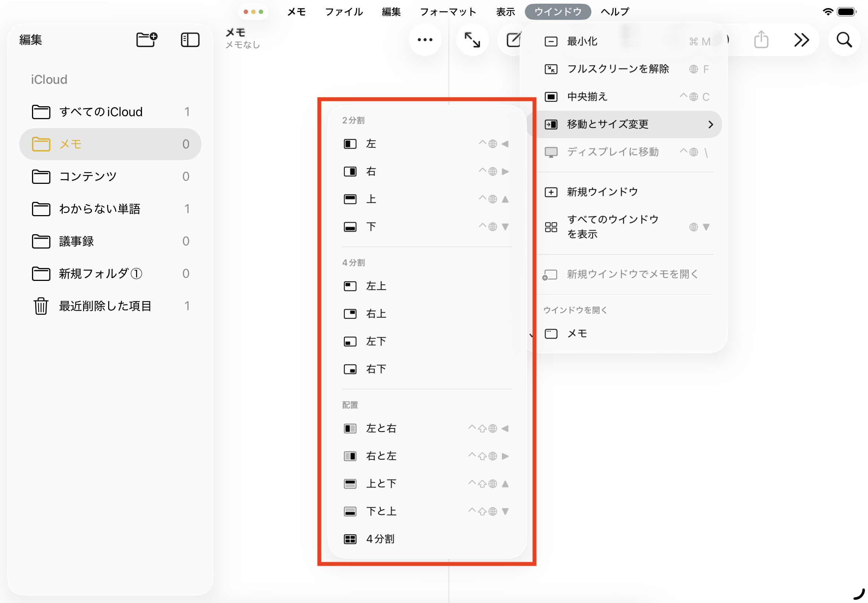Click the share icon in toolbar

click(761, 39)
